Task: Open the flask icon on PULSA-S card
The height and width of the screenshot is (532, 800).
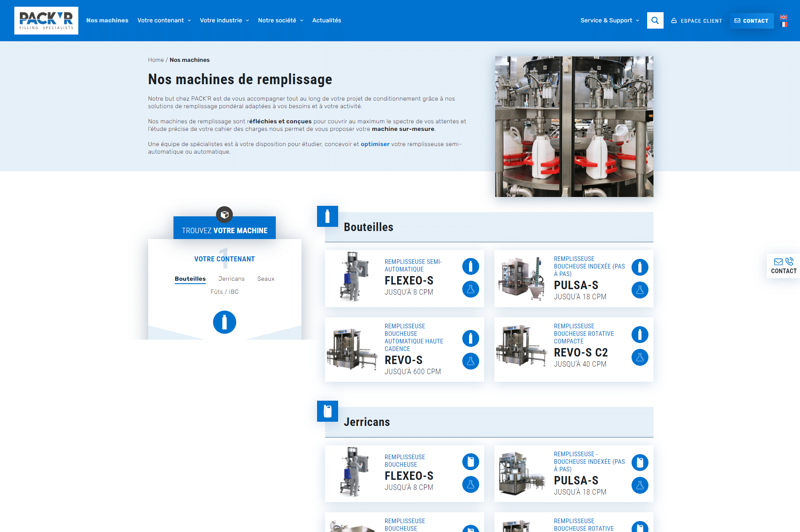Action: pos(640,290)
